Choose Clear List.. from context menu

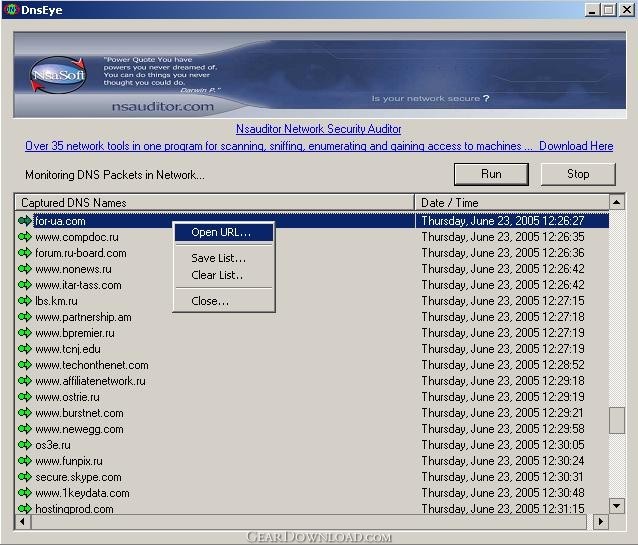224,275
